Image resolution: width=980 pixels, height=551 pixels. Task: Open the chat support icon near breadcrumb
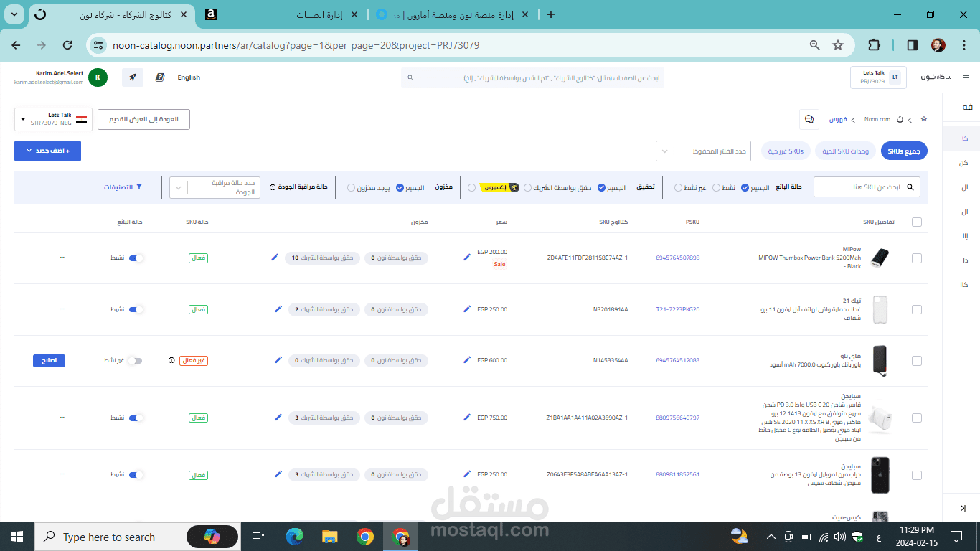coord(809,119)
